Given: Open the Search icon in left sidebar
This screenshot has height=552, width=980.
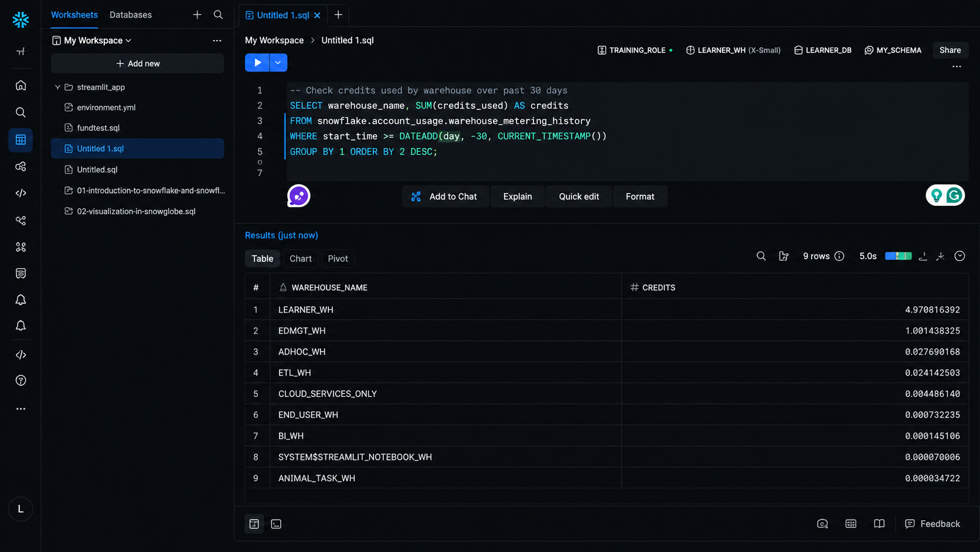Looking at the screenshot, I should click(21, 113).
